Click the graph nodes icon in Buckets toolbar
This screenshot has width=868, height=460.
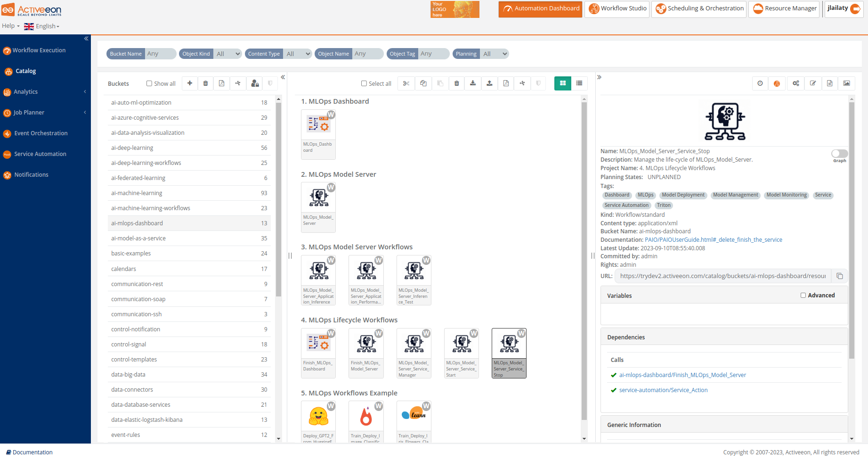238,83
